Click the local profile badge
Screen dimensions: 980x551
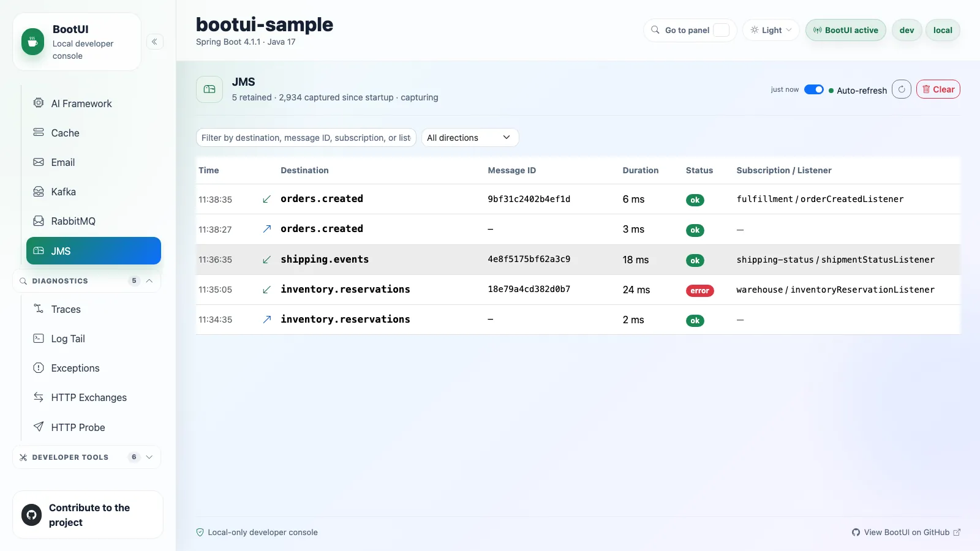943,30
